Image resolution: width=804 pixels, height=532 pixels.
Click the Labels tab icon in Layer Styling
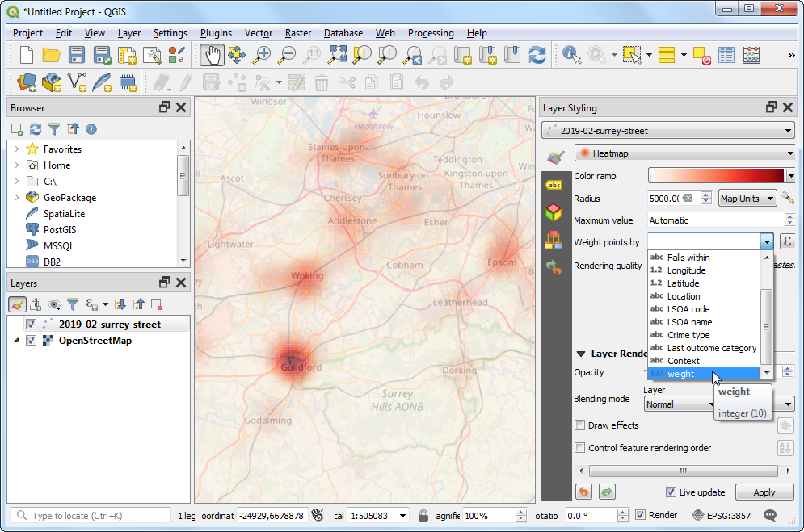click(554, 185)
